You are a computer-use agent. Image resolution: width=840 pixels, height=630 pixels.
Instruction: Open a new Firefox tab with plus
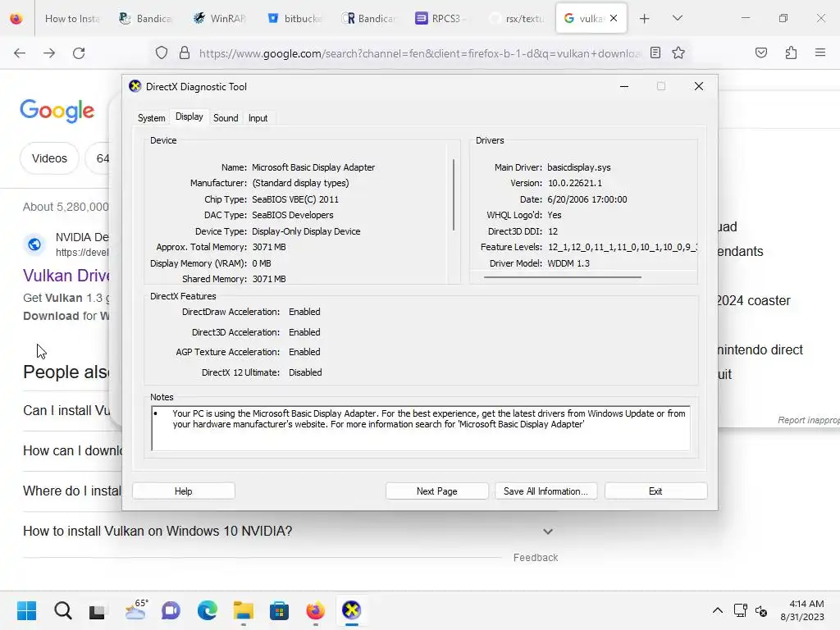click(x=645, y=19)
